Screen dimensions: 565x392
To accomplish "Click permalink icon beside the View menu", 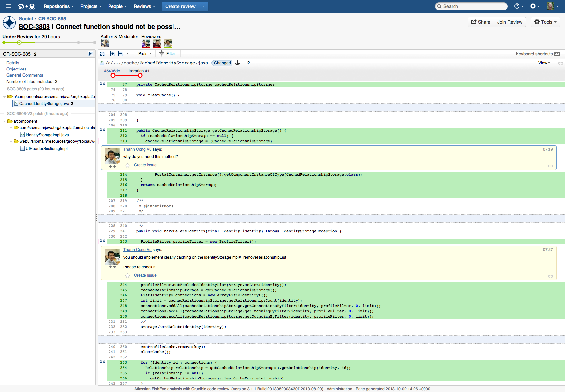I will coord(560,63).
